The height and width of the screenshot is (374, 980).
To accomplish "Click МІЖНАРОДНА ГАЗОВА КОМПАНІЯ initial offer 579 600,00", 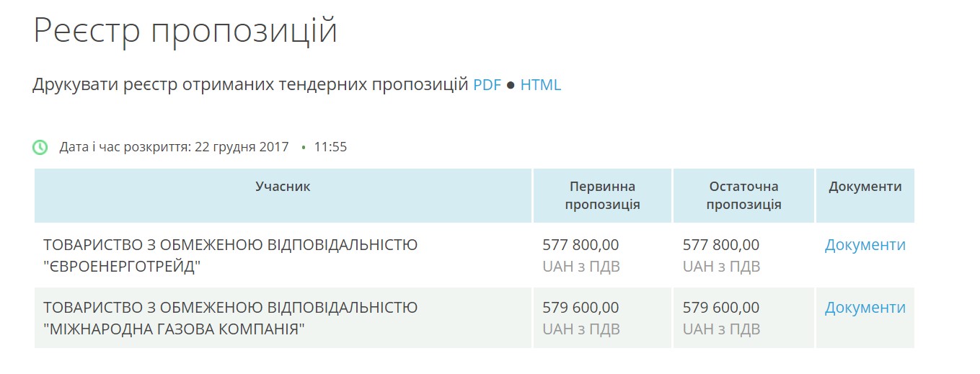I will [581, 308].
